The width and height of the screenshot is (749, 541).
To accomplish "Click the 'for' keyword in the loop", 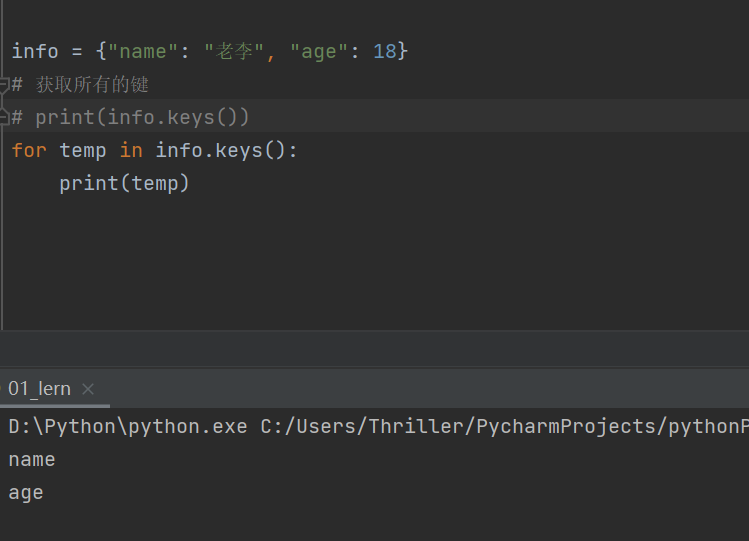I will (29, 150).
